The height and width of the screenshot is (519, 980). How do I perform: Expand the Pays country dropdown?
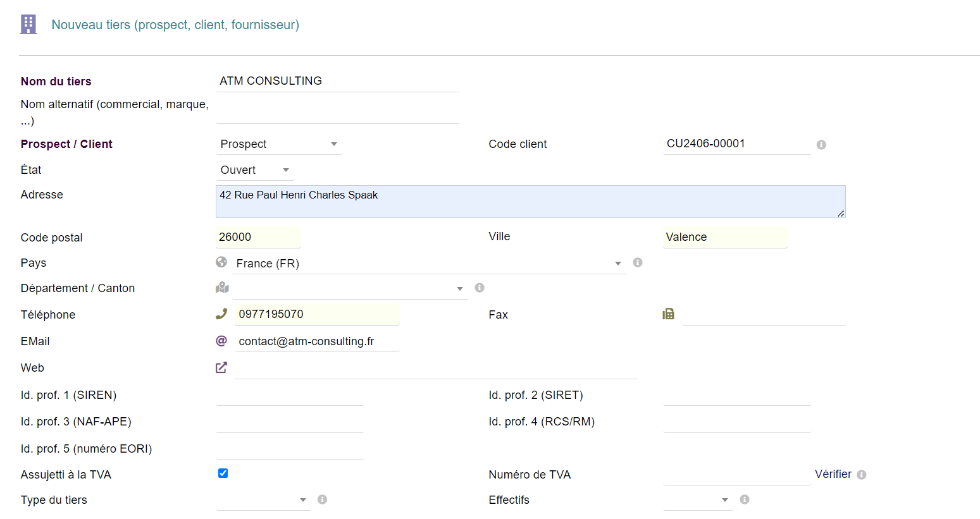coord(429,263)
